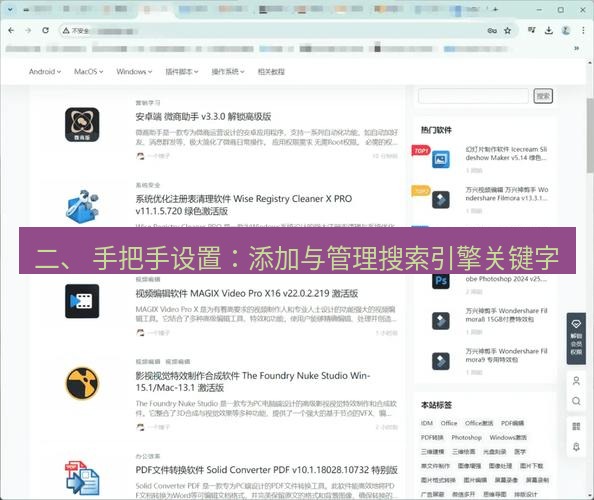The height and width of the screenshot is (500, 594).
Task: Select the 图像处理 tag
Action: pos(500,466)
